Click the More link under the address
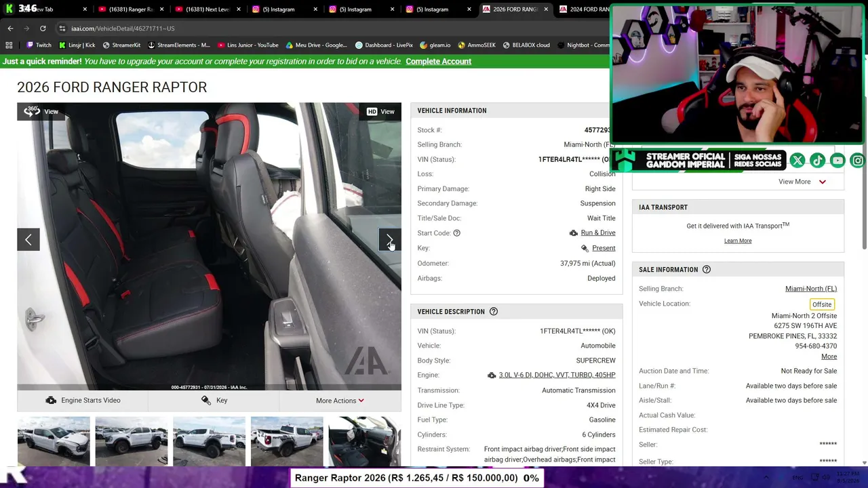 coord(829,357)
